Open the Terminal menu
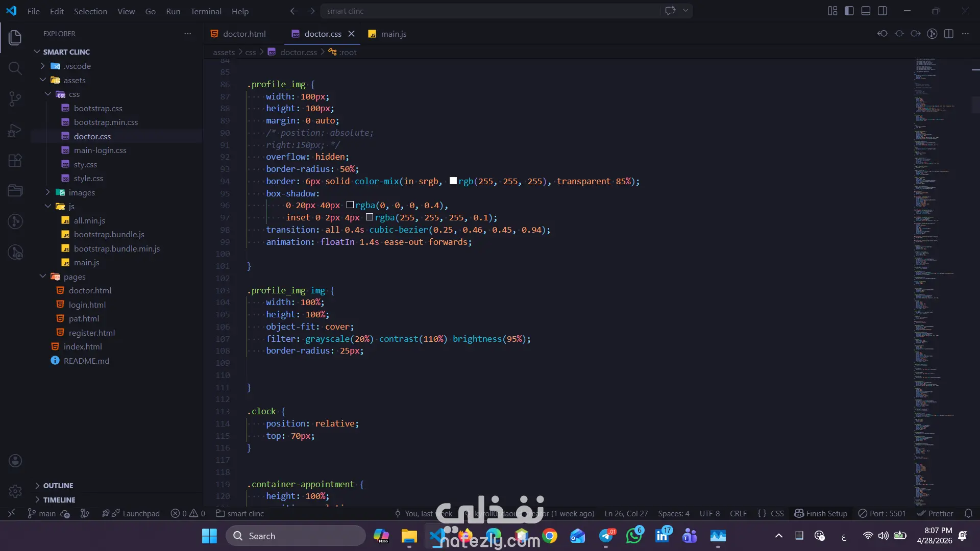The width and height of the screenshot is (980, 551). 206,11
